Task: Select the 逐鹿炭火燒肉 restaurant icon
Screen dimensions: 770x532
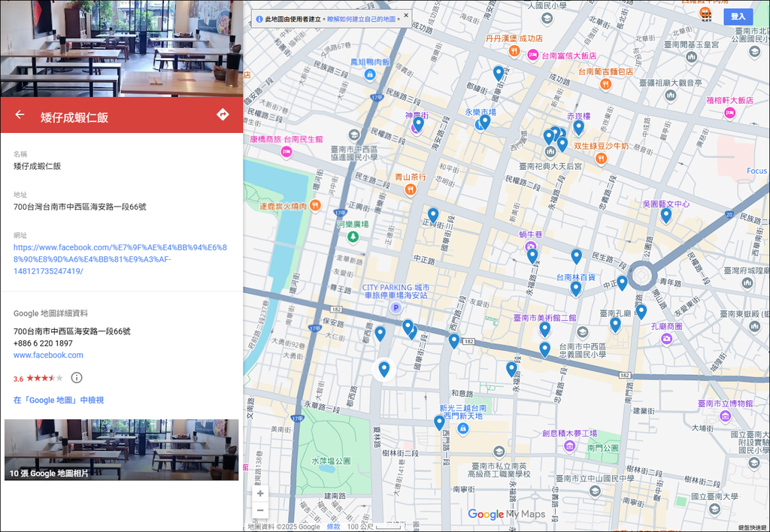Action: click(x=316, y=205)
